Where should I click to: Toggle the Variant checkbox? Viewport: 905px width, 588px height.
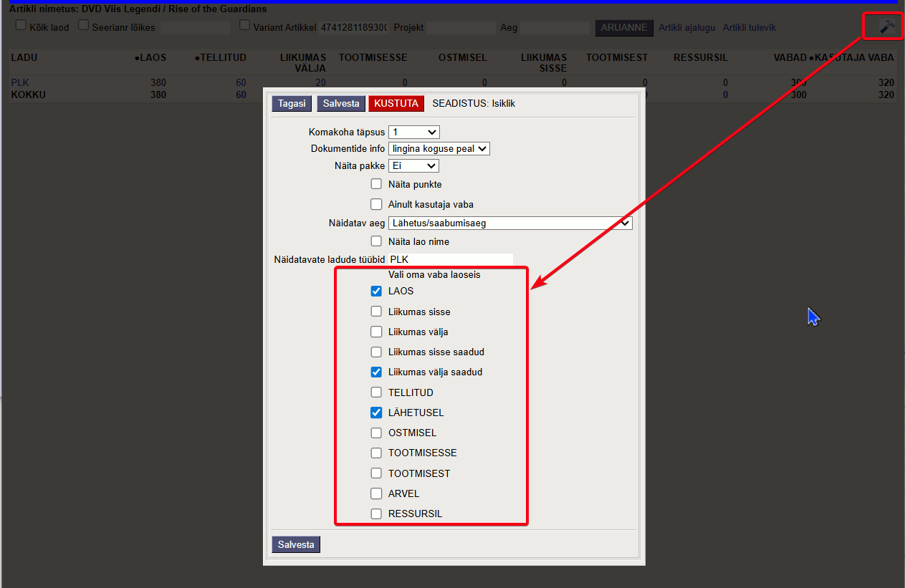pos(245,25)
